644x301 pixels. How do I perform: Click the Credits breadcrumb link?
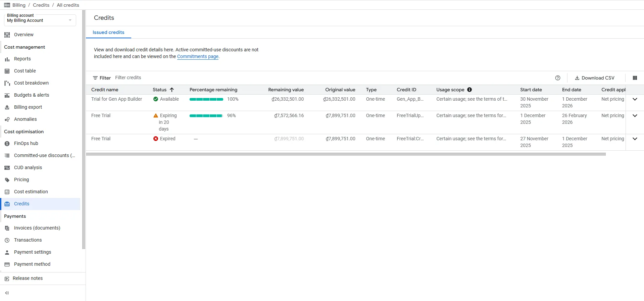pos(41,5)
